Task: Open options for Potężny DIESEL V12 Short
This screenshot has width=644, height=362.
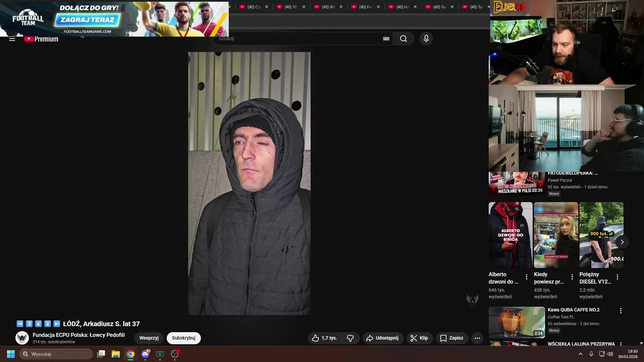Action: 617,277
